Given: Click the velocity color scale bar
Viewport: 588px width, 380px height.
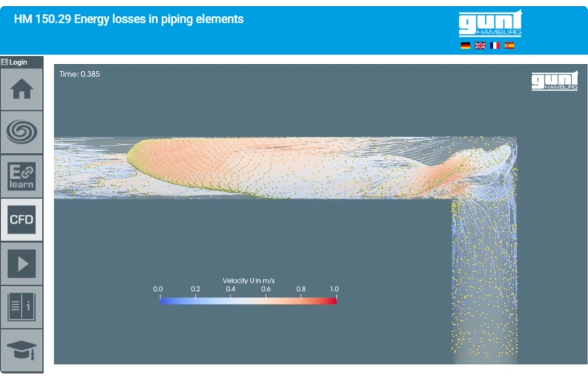Looking at the screenshot, I should [x=248, y=301].
